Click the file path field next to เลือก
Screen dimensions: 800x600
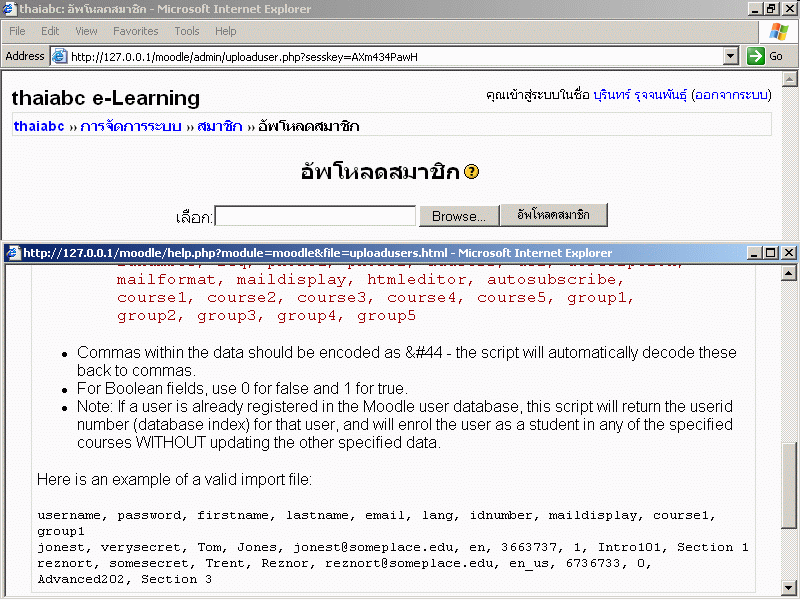click(x=315, y=216)
